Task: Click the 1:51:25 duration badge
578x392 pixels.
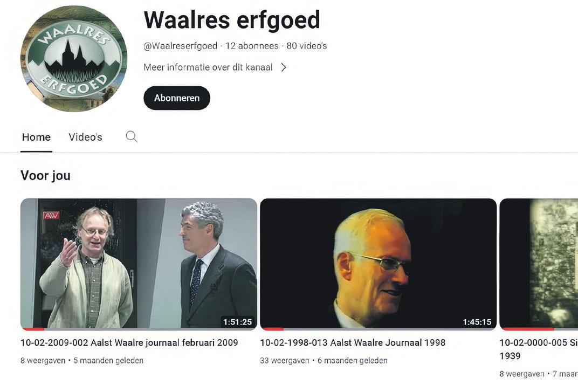Action: 237,322
